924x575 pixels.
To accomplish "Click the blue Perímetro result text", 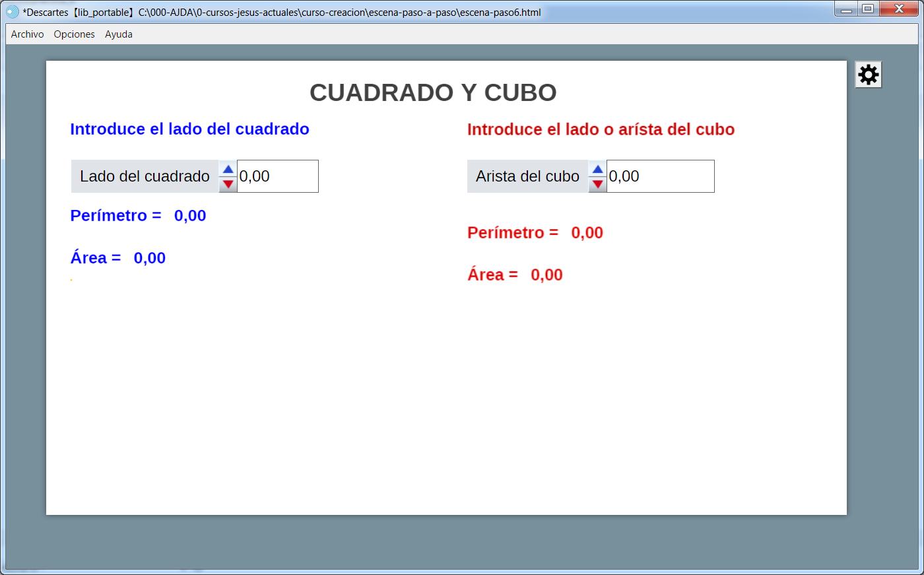I will coord(138,216).
